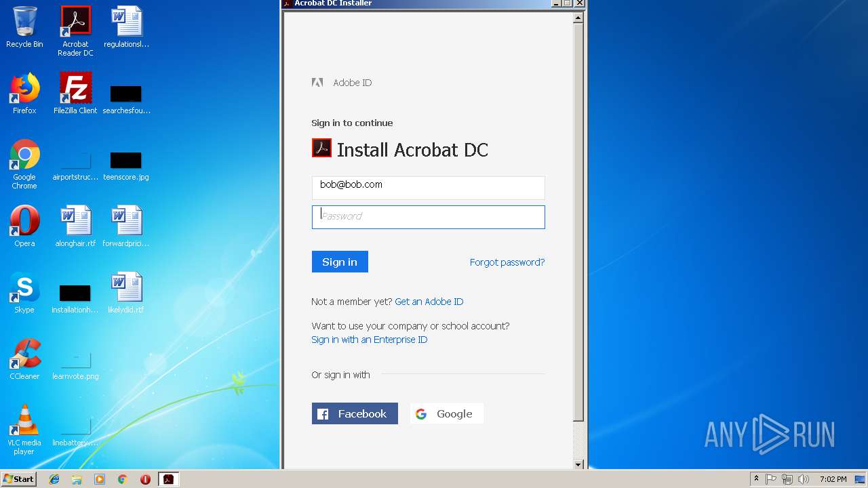This screenshot has height=488, width=868.
Task: Launch CCleaner desktop shortcut
Action: 24,359
